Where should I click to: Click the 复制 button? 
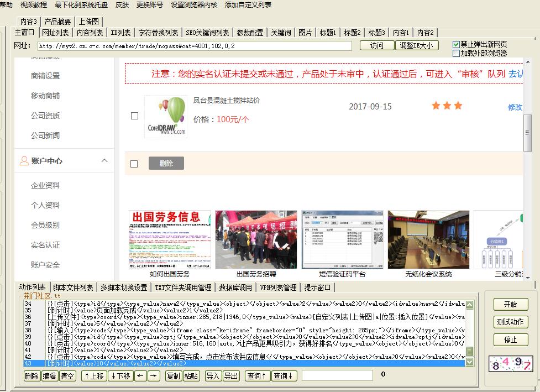point(173,376)
